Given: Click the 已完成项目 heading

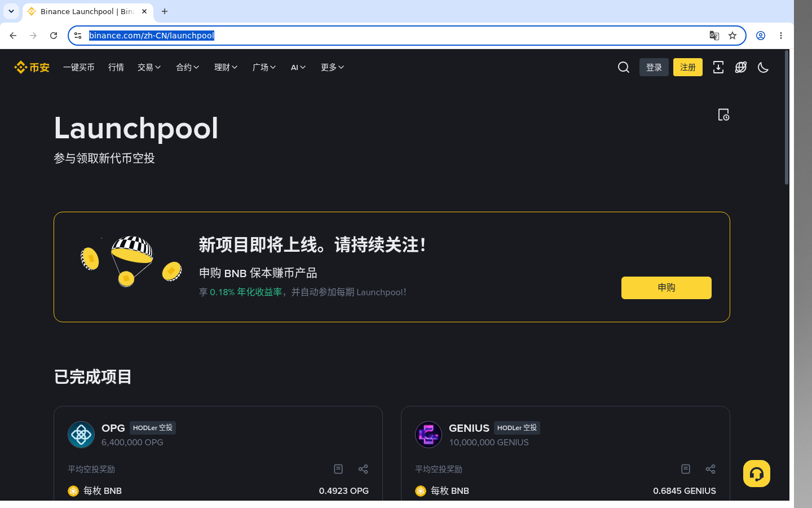Looking at the screenshot, I should pyautogui.click(x=93, y=376).
